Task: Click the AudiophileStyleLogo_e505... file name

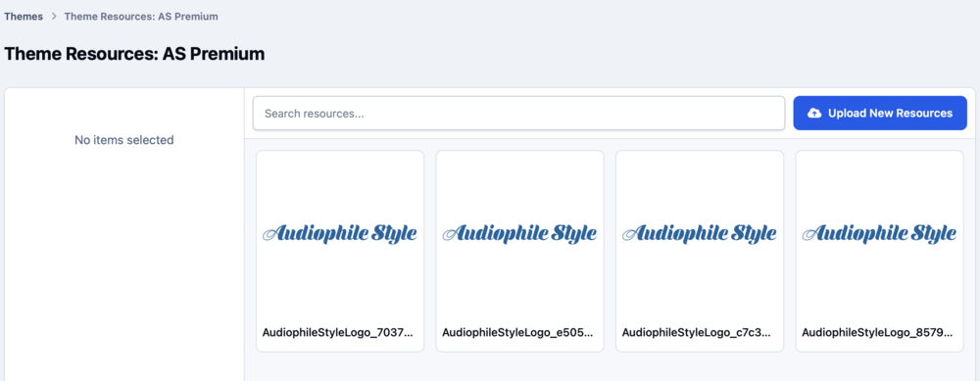Action: 517,333
